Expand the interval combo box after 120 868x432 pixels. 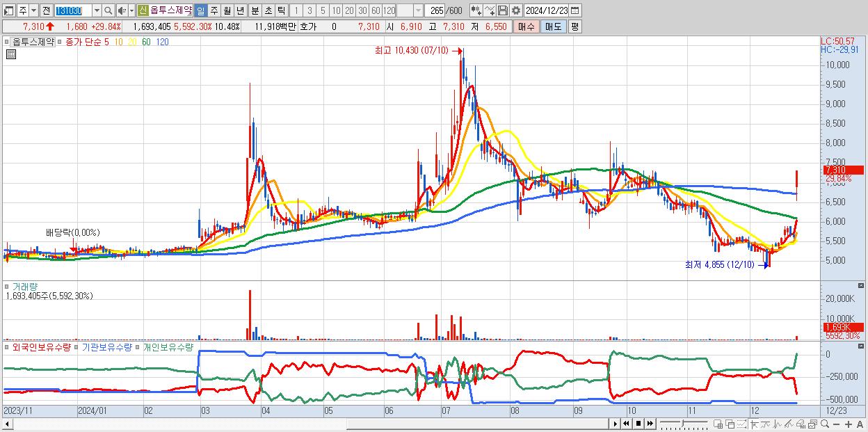[418, 10]
